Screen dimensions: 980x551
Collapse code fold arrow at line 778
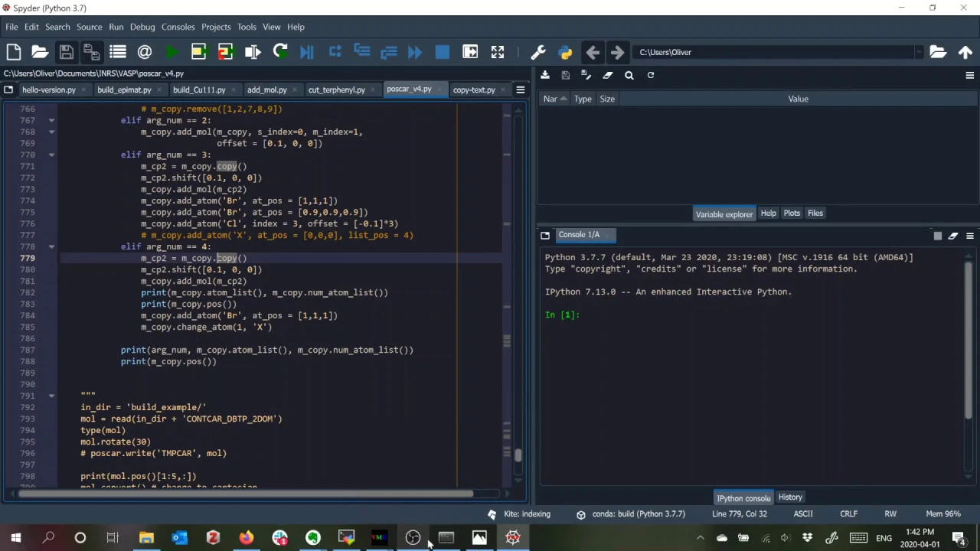pos(51,246)
